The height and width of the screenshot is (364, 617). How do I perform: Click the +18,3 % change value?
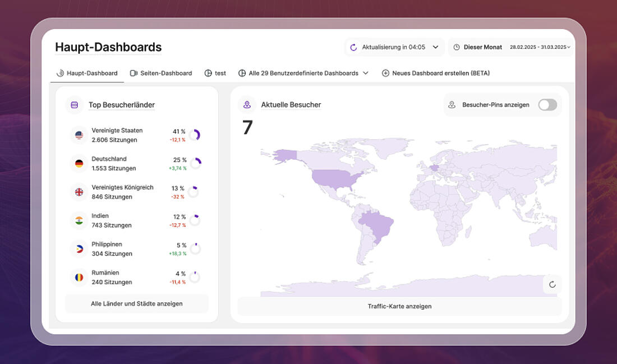[x=178, y=254]
